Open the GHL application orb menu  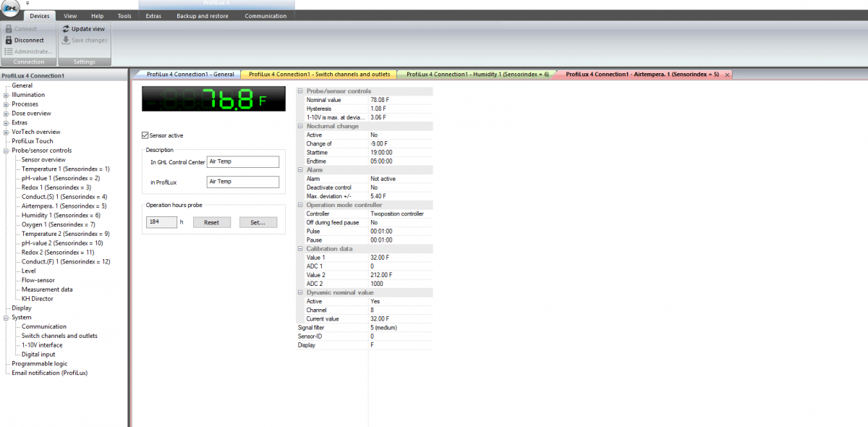(10, 7)
